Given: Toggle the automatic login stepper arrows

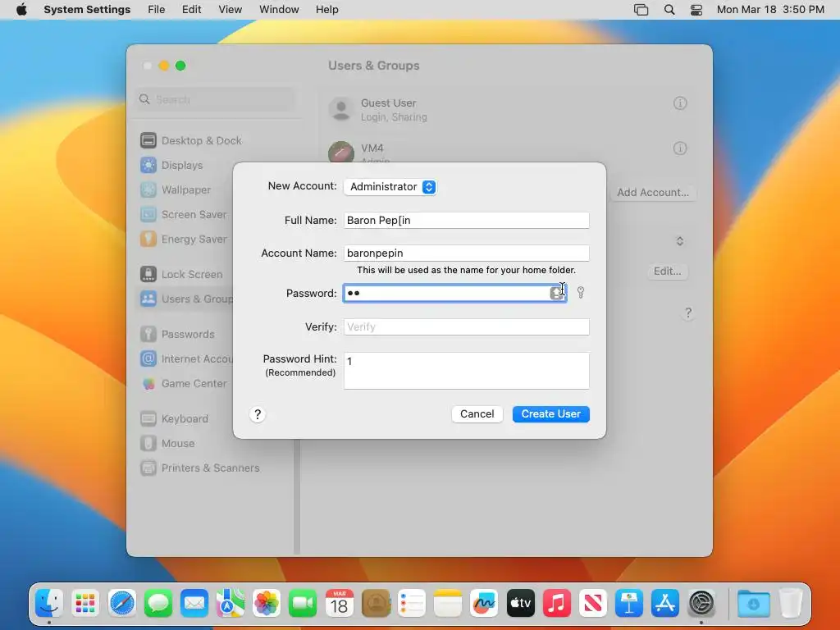Looking at the screenshot, I should [680, 241].
